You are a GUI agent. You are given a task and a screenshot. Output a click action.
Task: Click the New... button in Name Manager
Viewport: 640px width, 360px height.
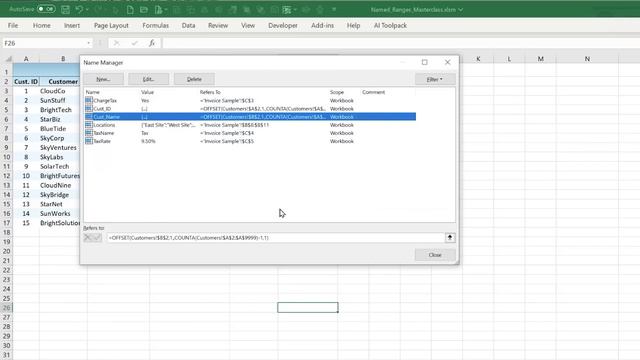click(104, 79)
